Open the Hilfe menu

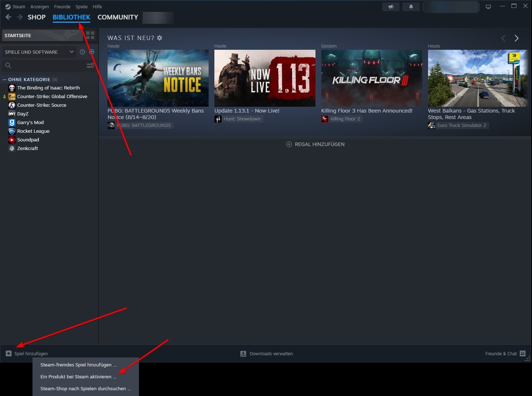pos(97,6)
